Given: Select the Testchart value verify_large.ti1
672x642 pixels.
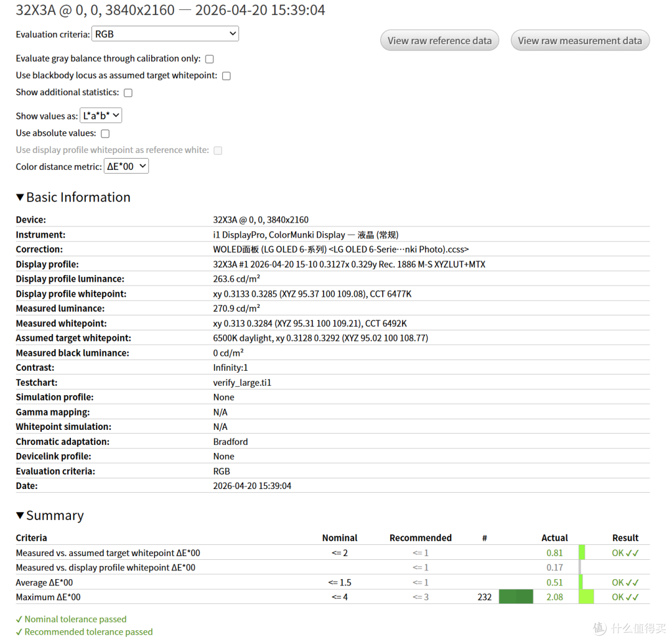Looking at the screenshot, I should pyautogui.click(x=242, y=383).
